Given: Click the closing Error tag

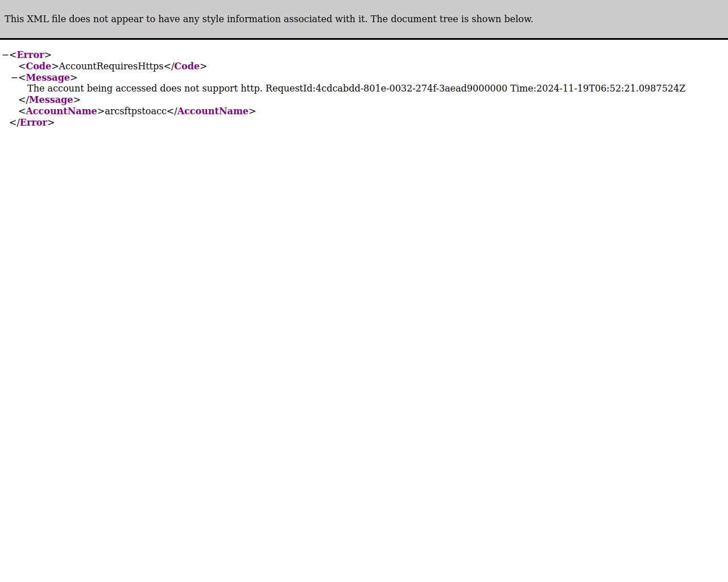Looking at the screenshot, I should [x=32, y=123].
